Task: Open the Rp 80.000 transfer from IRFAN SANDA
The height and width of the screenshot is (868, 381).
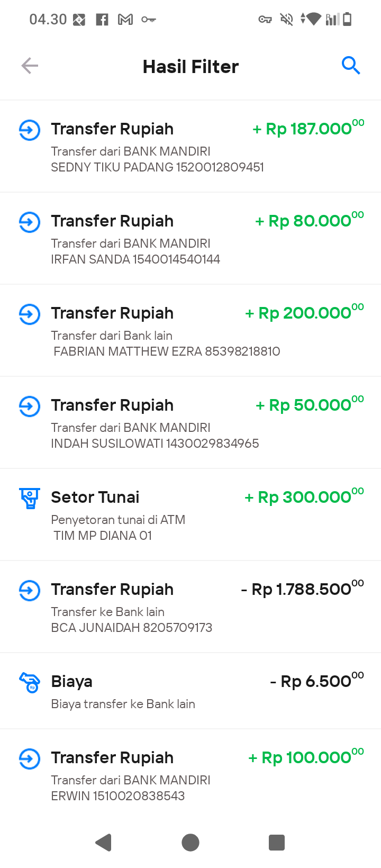Action: click(190, 239)
